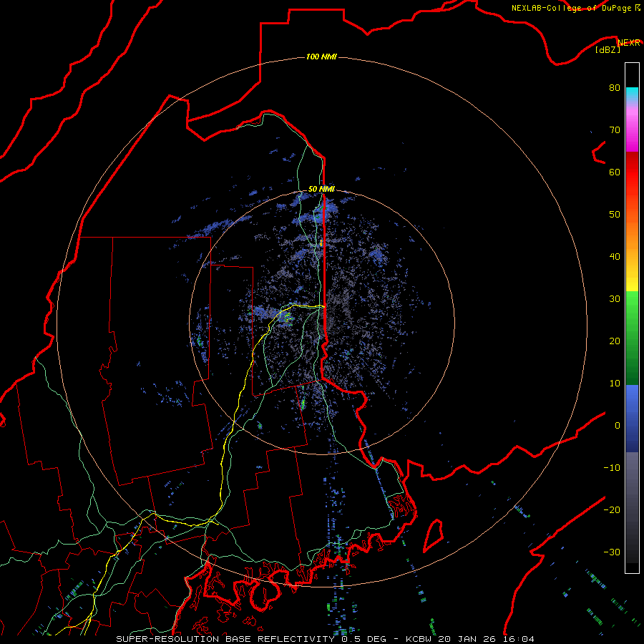Screen dimensions: 644x644
Task: Click the Super-Resolution Base Reflectivity caption
Action: [225, 639]
